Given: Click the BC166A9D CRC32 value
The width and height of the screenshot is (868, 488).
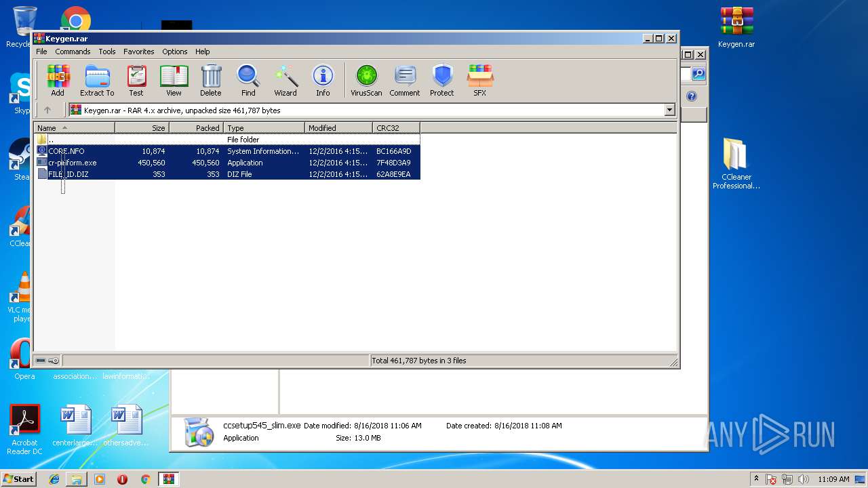Looking at the screenshot, I should [x=393, y=151].
